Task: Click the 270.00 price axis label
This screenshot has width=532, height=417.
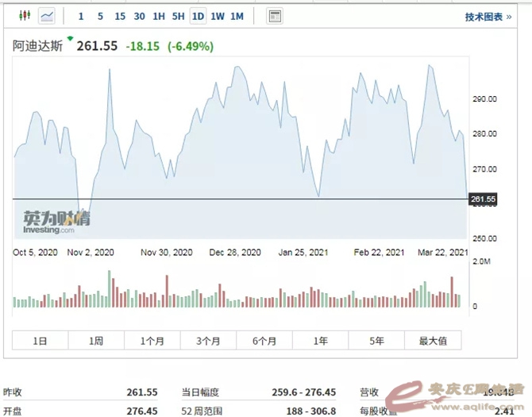Action: [484, 169]
